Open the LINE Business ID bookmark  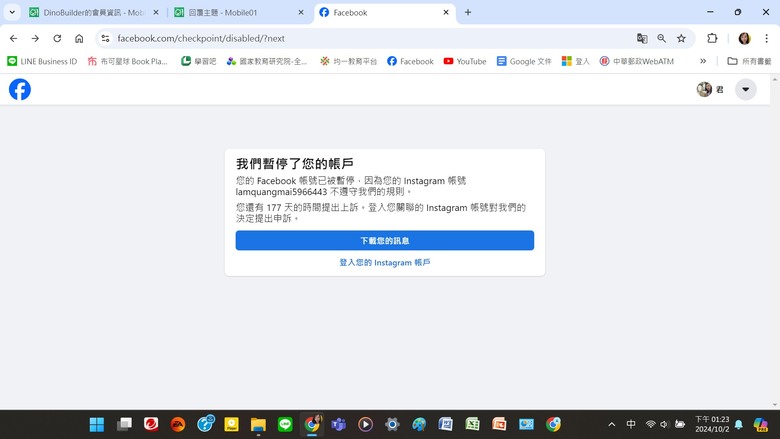[42, 61]
